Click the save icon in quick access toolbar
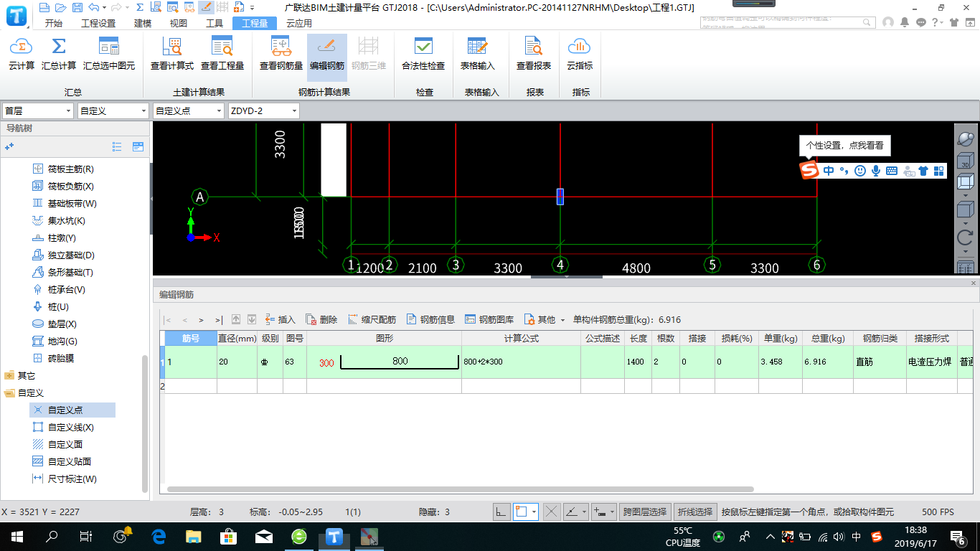 pos(77,8)
